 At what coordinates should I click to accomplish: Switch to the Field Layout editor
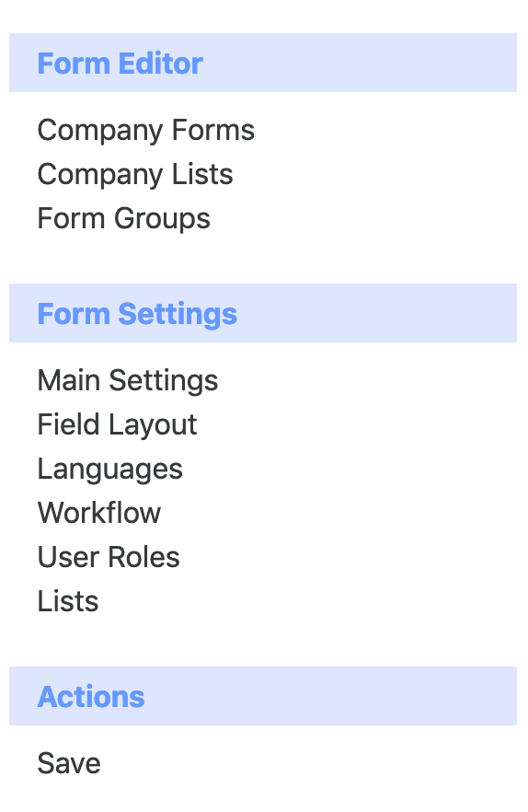[x=117, y=424]
